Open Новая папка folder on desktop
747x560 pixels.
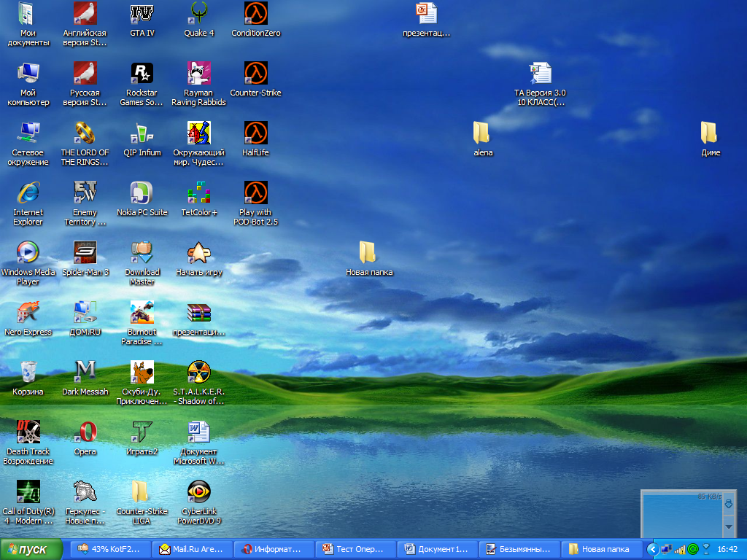pos(369,259)
